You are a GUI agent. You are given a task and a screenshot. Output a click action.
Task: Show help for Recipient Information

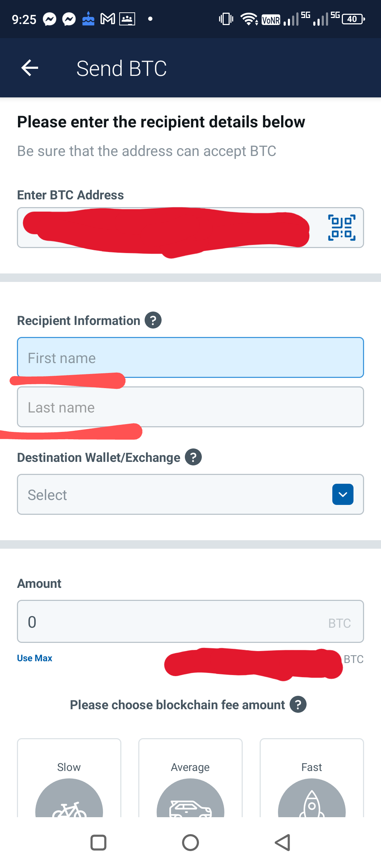pyautogui.click(x=153, y=320)
